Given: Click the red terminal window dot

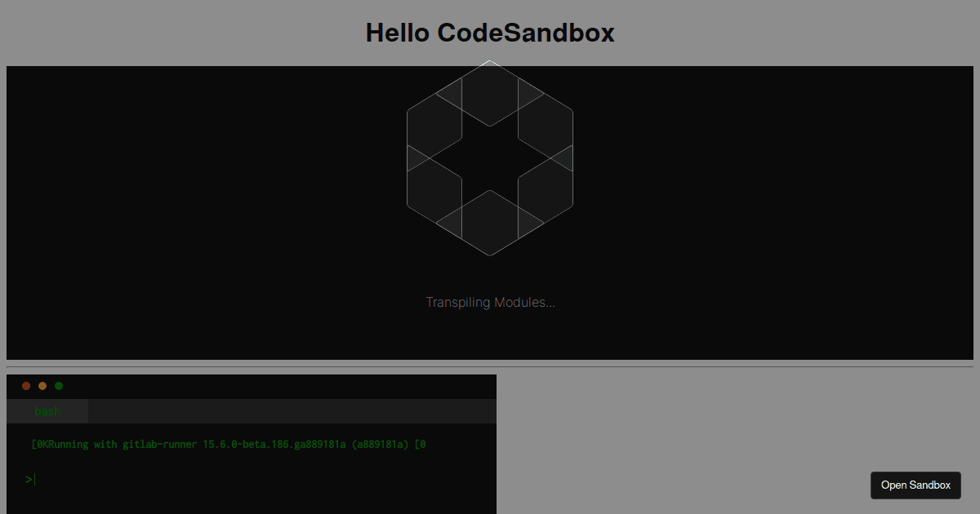Looking at the screenshot, I should (26, 386).
